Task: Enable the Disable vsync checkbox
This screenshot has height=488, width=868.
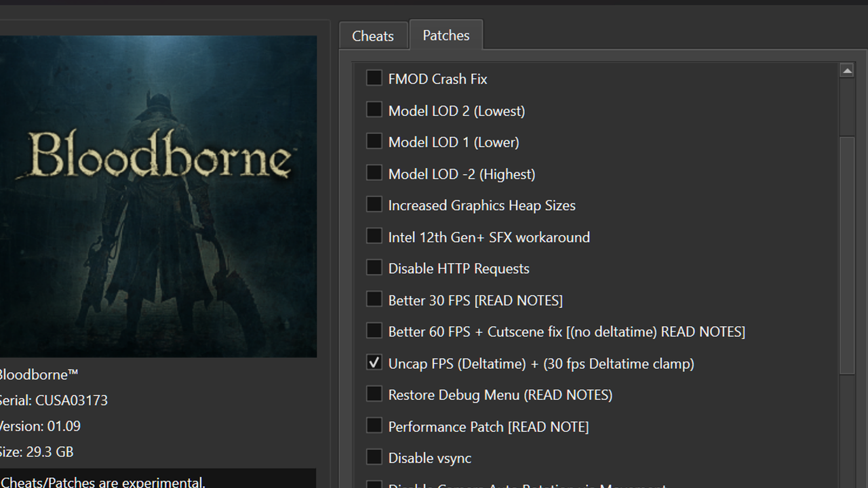Action: pyautogui.click(x=374, y=457)
